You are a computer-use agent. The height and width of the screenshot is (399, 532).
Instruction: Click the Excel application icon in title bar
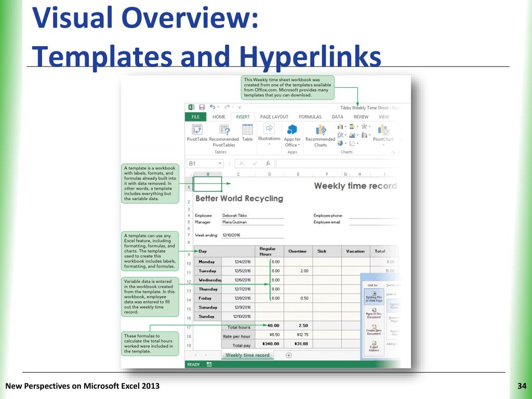pyautogui.click(x=191, y=107)
